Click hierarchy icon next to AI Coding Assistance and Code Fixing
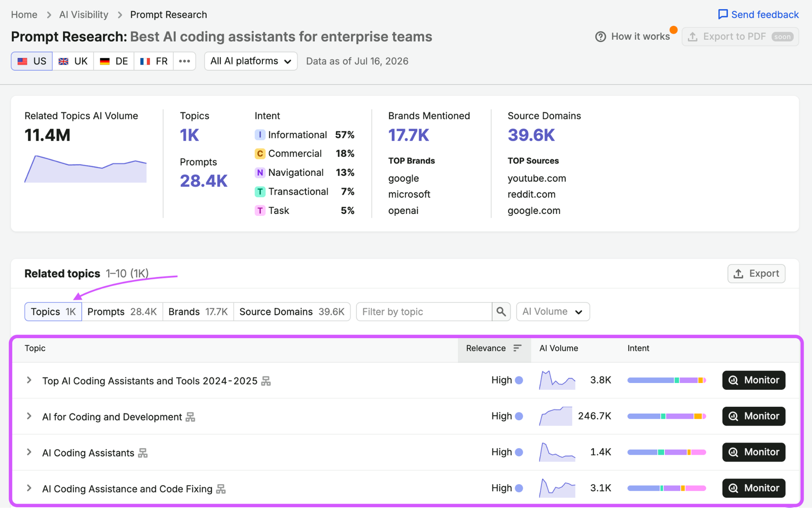The width and height of the screenshot is (812, 508). (x=221, y=489)
